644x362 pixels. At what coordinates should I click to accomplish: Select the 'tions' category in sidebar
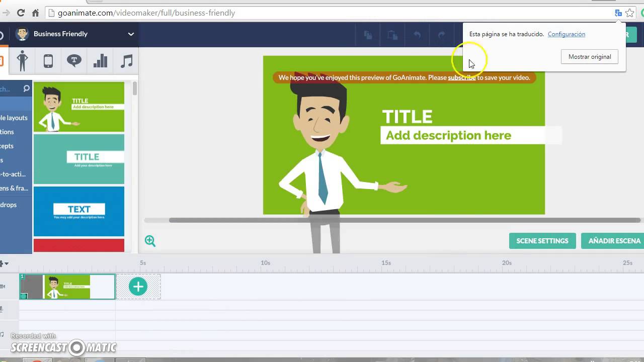pyautogui.click(x=8, y=132)
